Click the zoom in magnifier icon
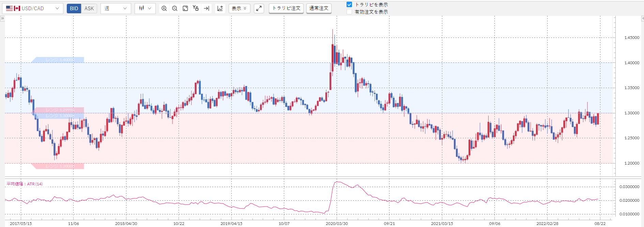 pos(164,9)
